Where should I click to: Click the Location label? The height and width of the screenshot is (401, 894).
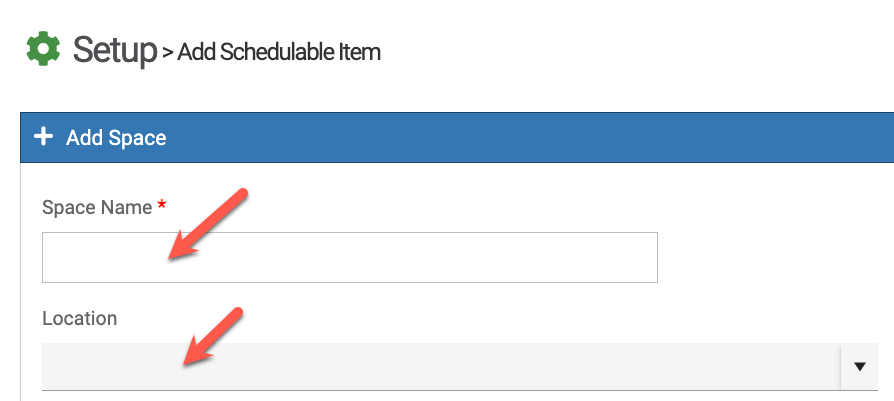click(x=79, y=318)
